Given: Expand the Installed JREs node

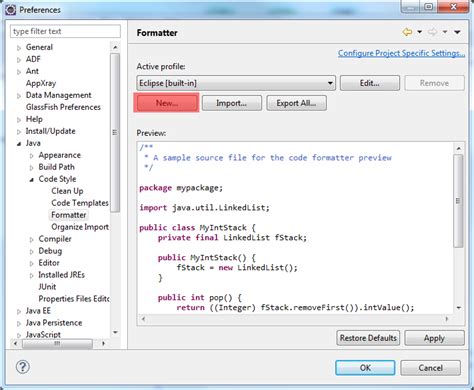Looking at the screenshot, I should pyautogui.click(x=32, y=276).
